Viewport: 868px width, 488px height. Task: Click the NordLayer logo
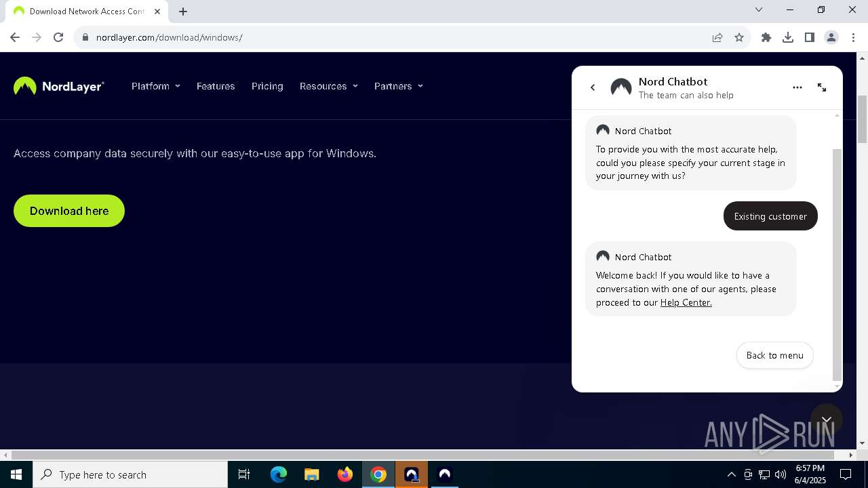[59, 86]
